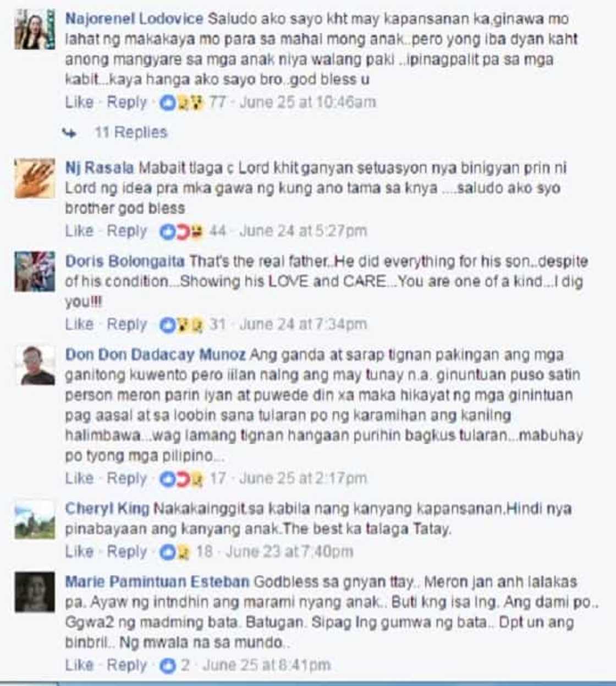Image resolution: width=616 pixels, height=686 pixels.
Task: View reactions on Doris Bolongaita's comment
Action: (182, 325)
